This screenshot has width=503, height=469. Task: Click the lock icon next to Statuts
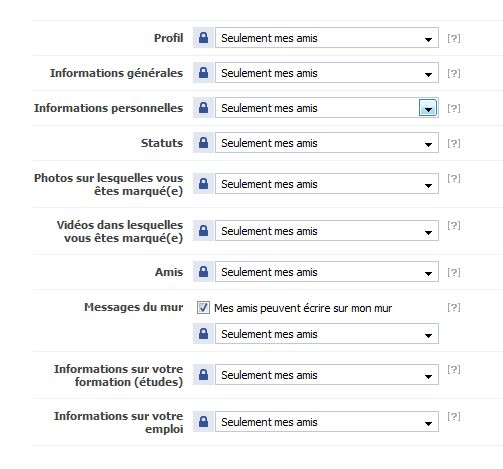pos(203,143)
